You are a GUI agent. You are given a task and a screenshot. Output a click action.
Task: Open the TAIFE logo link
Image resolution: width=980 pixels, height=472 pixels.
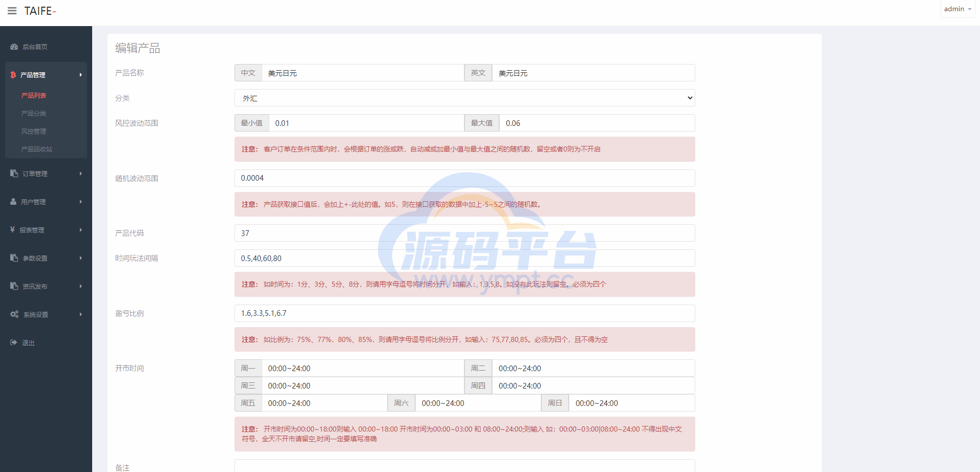[40, 11]
